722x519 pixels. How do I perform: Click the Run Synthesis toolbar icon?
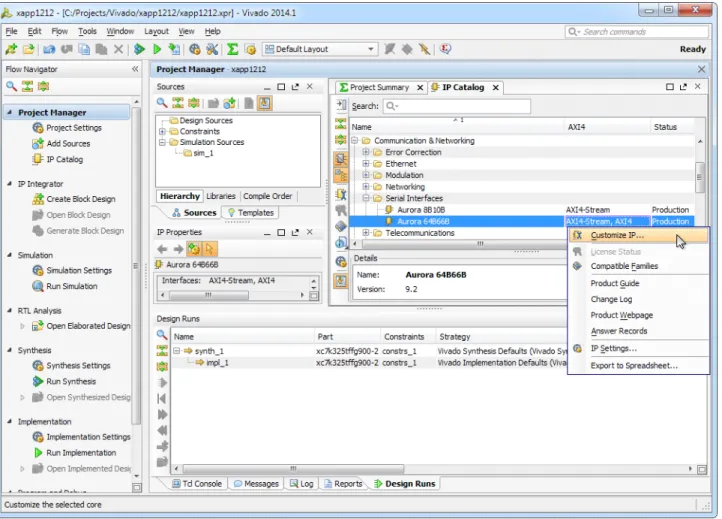click(x=139, y=49)
